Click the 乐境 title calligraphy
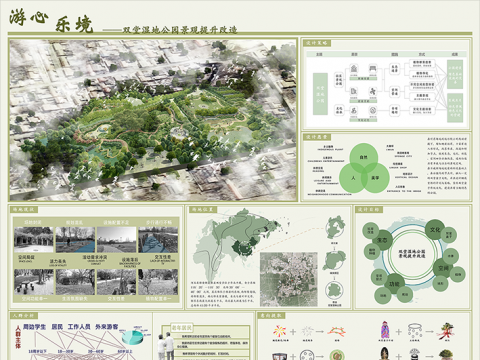The width and height of the screenshot is (480, 360). pyautogui.click(x=74, y=24)
